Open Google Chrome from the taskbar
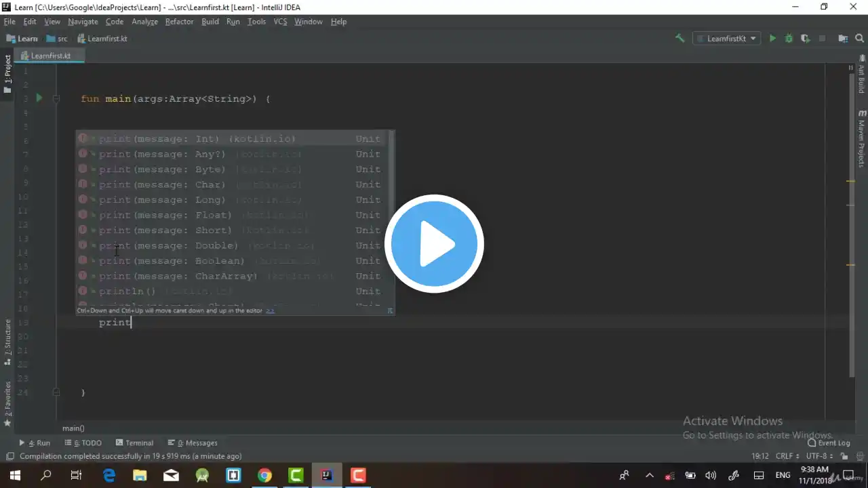868x488 pixels. [264, 475]
